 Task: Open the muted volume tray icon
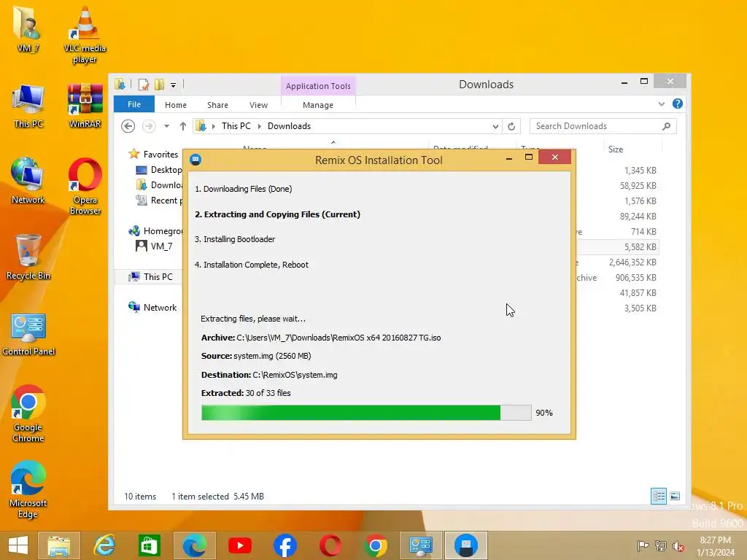tap(678, 545)
